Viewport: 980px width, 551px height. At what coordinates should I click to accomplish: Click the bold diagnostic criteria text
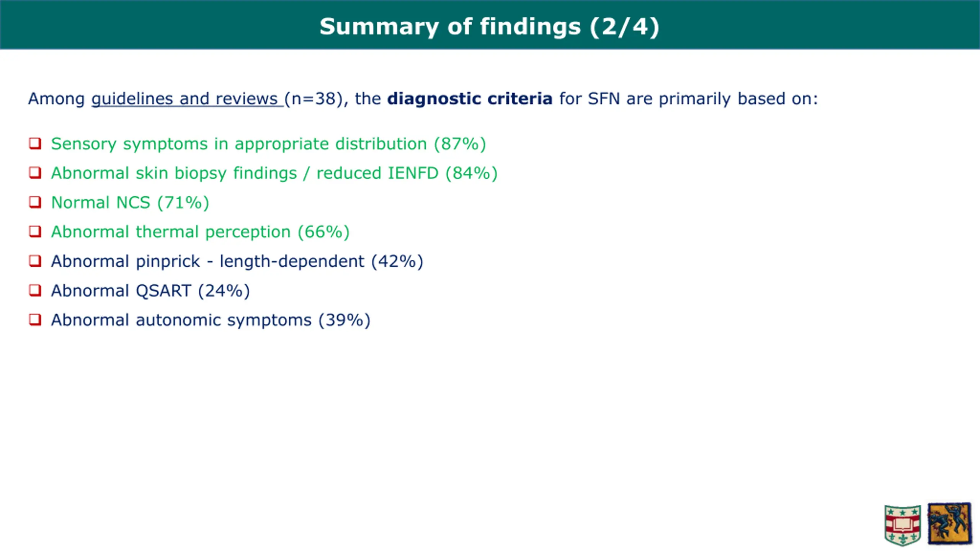(x=470, y=99)
